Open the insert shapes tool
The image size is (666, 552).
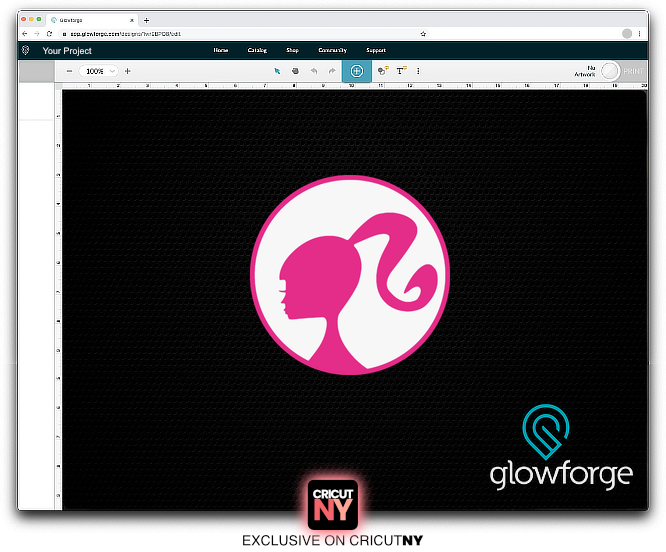[382, 71]
